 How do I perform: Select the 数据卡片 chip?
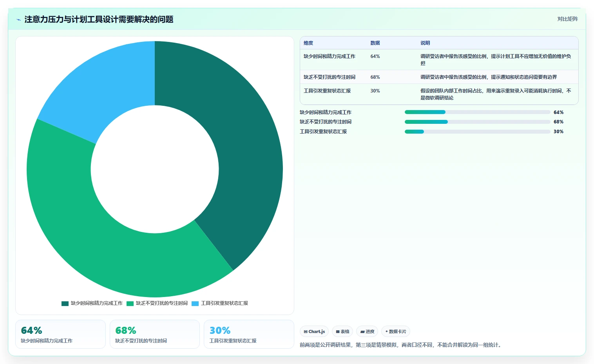(396, 331)
